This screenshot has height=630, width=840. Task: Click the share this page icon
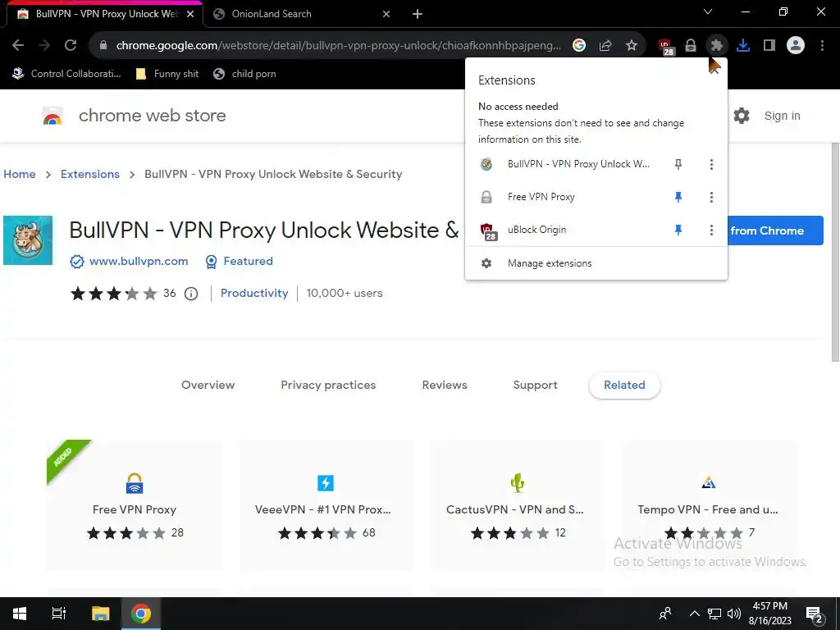tap(605, 46)
